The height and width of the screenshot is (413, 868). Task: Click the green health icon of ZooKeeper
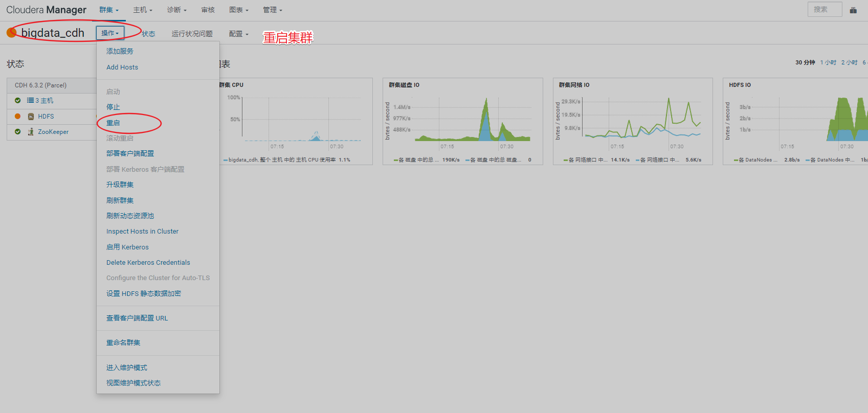pyautogui.click(x=18, y=132)
